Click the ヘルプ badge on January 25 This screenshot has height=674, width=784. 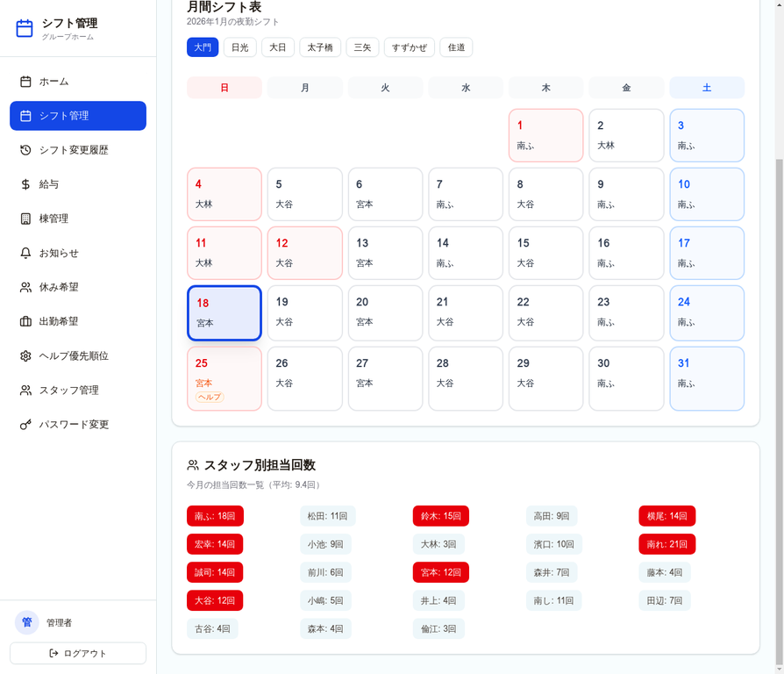pos(210,398)
